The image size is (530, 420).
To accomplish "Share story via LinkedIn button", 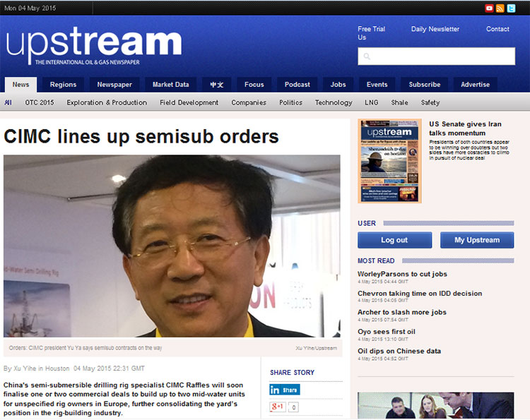I will click(285, 390).
